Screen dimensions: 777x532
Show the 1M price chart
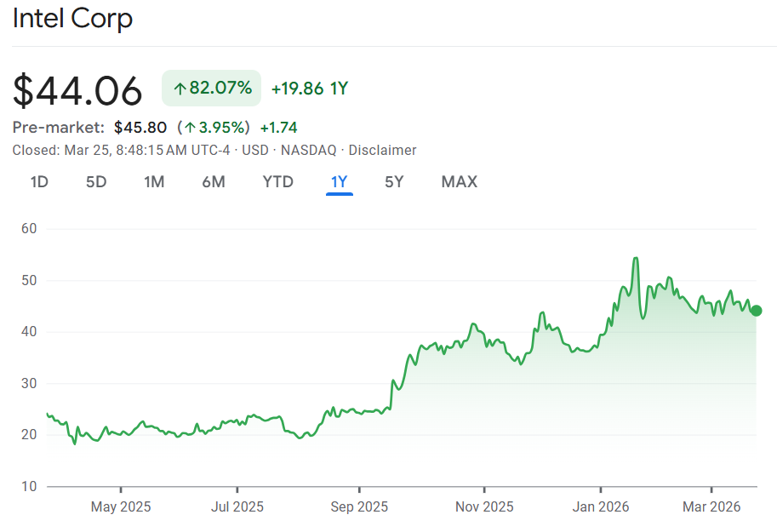(x=154, y=181)
